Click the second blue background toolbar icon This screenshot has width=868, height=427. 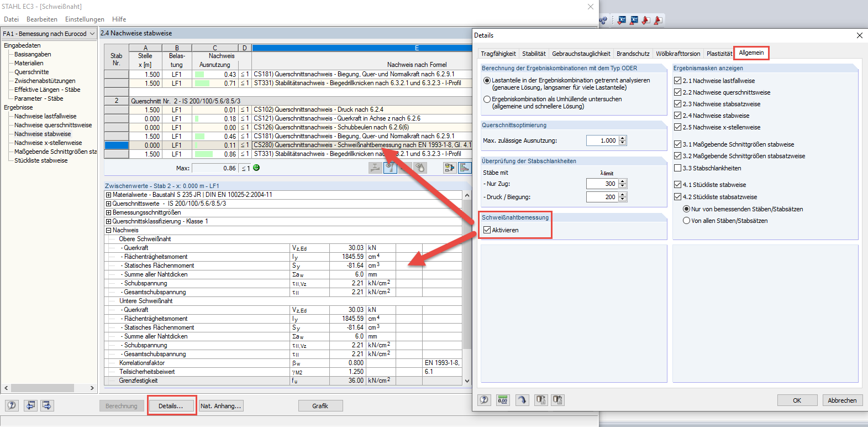point(634,20)
